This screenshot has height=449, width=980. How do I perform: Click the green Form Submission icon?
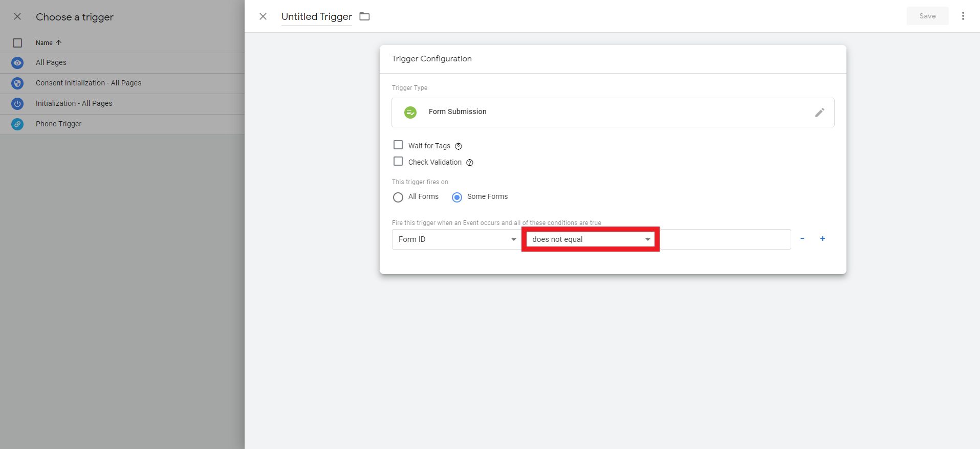[410, 113]
